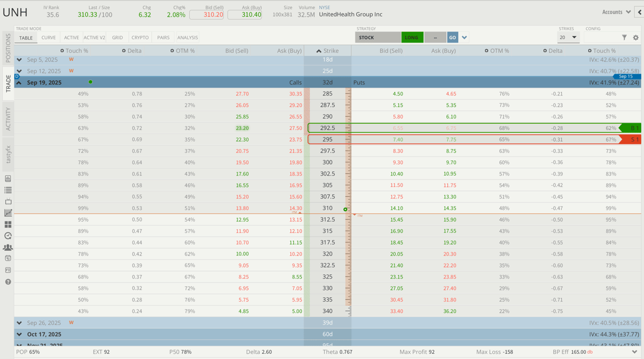Click the 310 strike put ask 14.35

450,208
